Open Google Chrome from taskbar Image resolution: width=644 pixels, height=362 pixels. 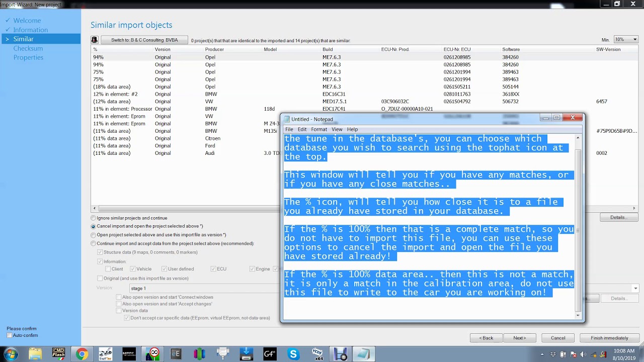pos(82,354)
